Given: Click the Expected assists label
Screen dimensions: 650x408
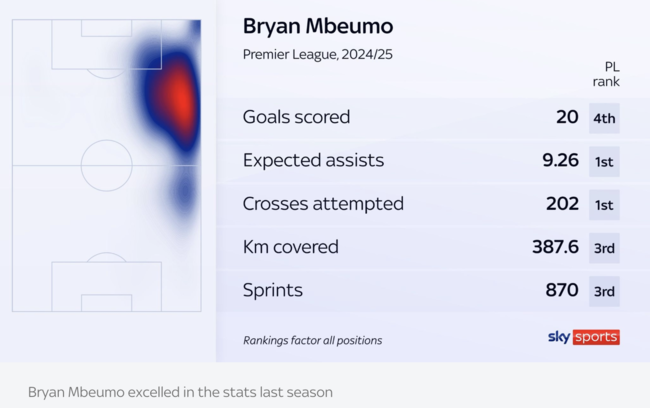Looking at the screenshot, I should [x=313, y=161].
